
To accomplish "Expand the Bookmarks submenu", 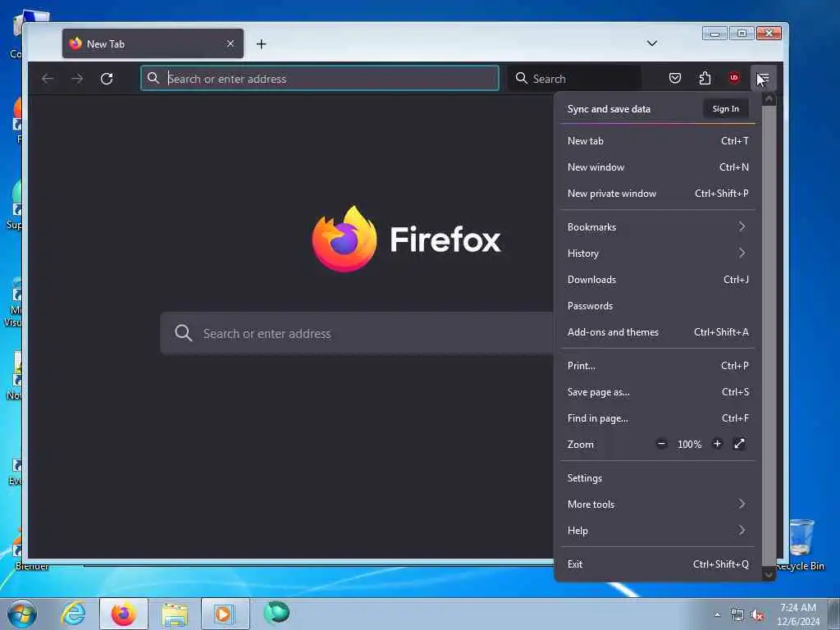I will (658, 227).
